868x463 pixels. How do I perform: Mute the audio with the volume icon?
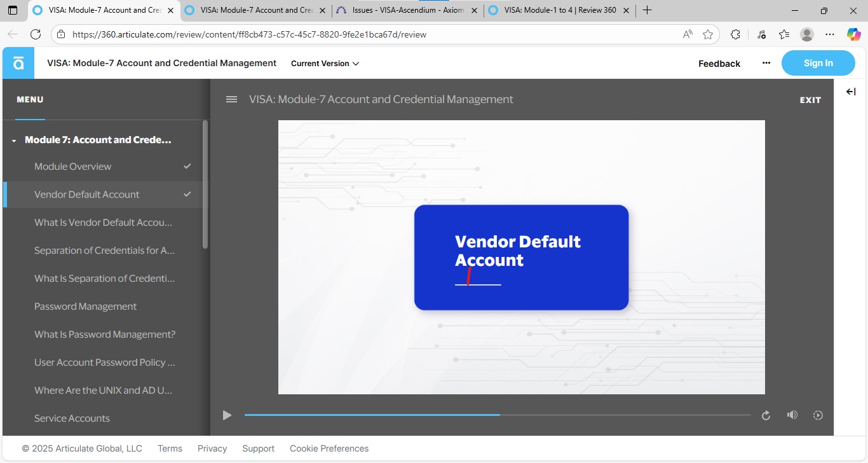792,415
